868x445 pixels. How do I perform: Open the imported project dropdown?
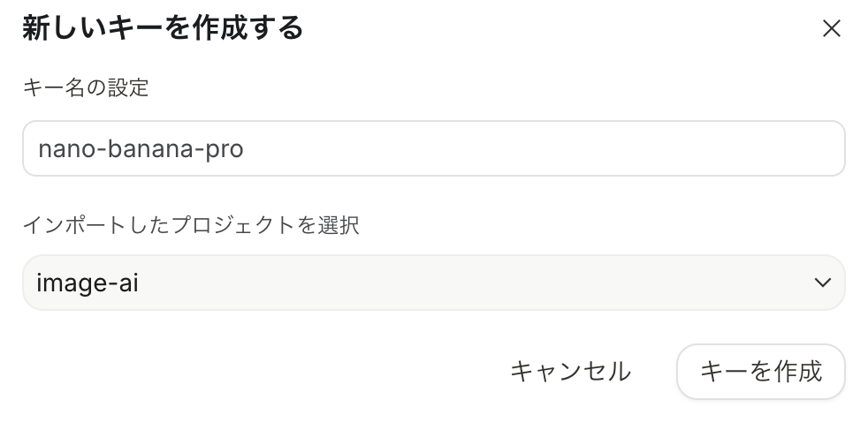(x=433, y=283)
